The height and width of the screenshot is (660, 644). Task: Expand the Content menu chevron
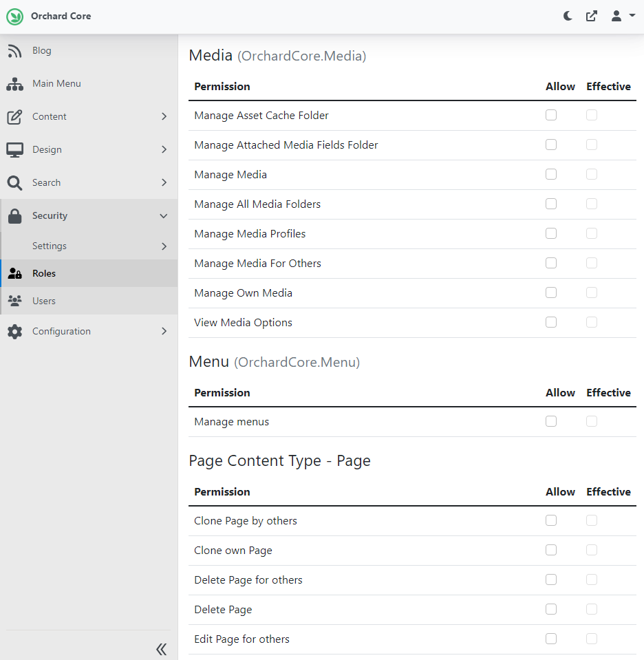point(164,116)
